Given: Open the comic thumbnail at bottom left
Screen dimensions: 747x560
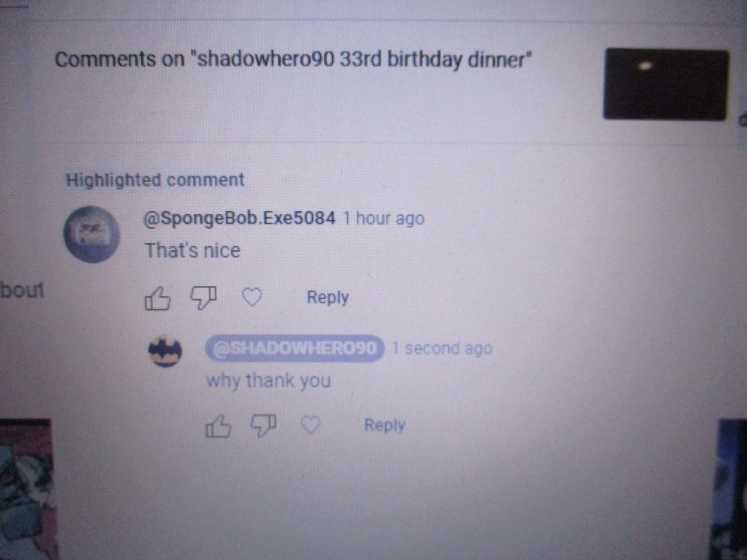Looking at the screenshot, I should pos(25,489).
